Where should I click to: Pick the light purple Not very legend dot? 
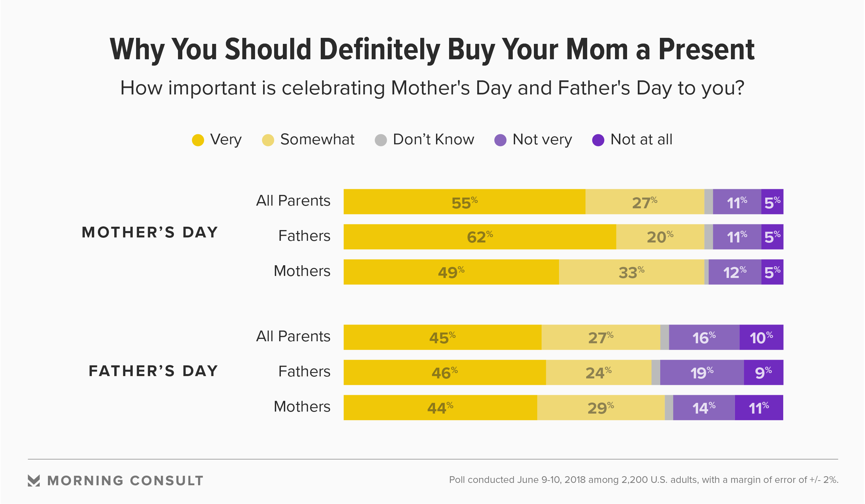click(500, 140)
